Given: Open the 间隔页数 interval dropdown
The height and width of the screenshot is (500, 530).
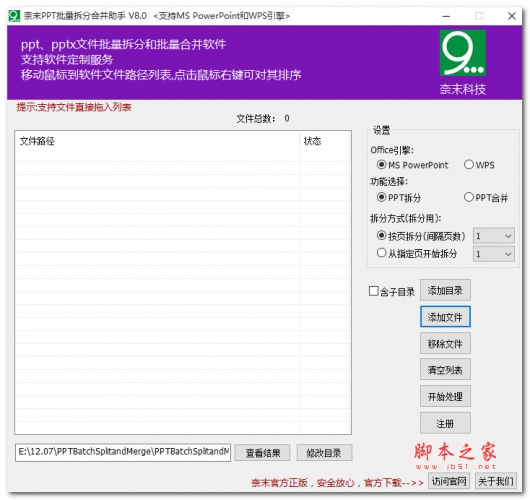Looking at the screenshot, I should (x=494, y=236).
